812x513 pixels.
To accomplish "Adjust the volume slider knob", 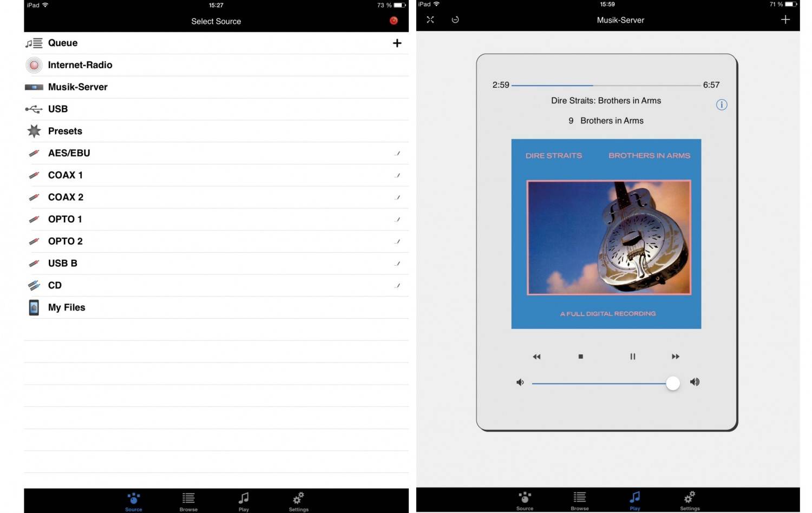I will [673, 383].
